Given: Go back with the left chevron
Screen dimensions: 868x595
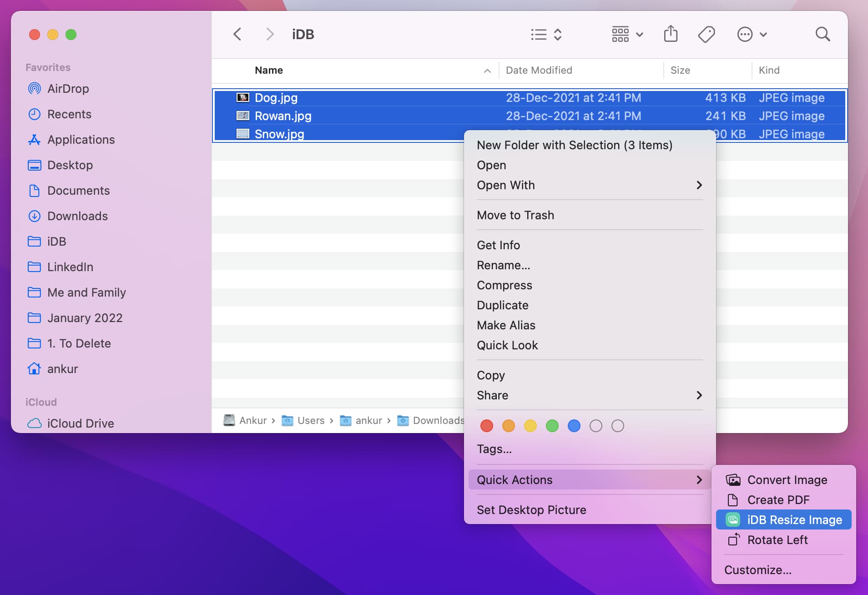Looking at the screenshot, I should pyautogui.click(x=237, y=34).
